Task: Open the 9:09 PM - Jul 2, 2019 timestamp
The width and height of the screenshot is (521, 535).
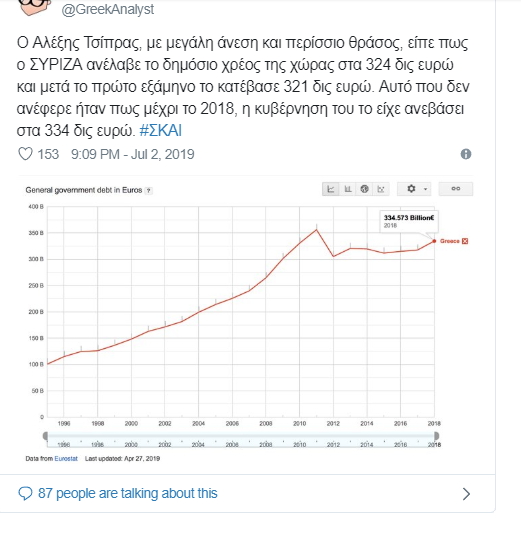Action: coord(133,154)
